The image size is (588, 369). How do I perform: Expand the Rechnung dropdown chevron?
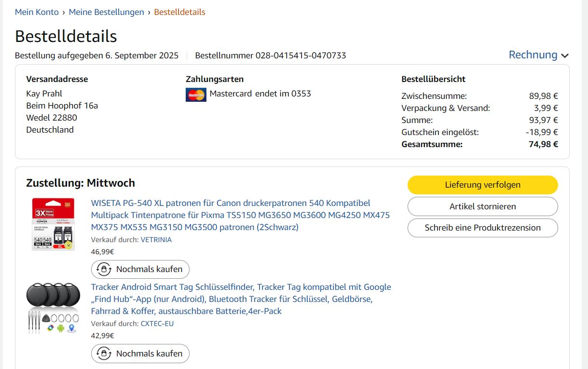pos(565,55)
